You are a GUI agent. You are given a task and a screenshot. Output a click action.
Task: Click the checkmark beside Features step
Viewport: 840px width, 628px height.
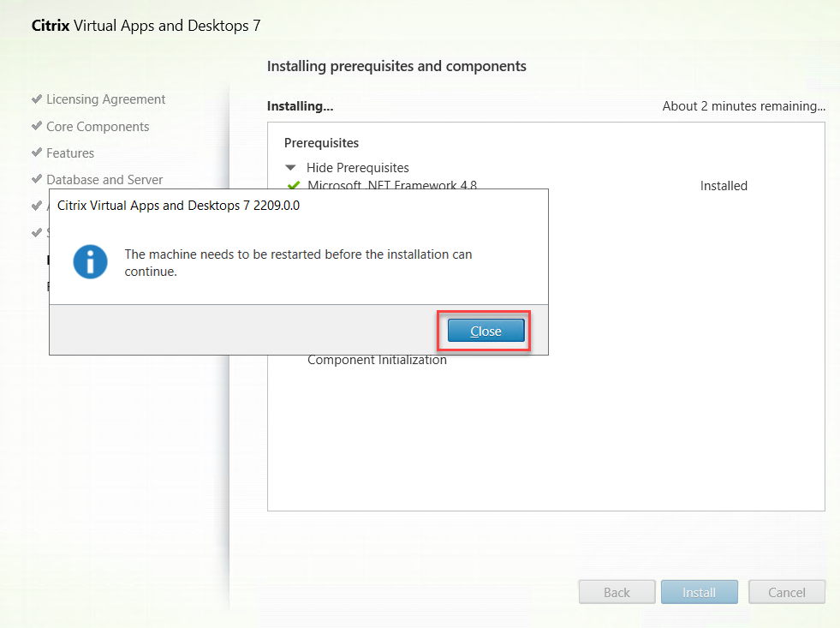point(37,153)
